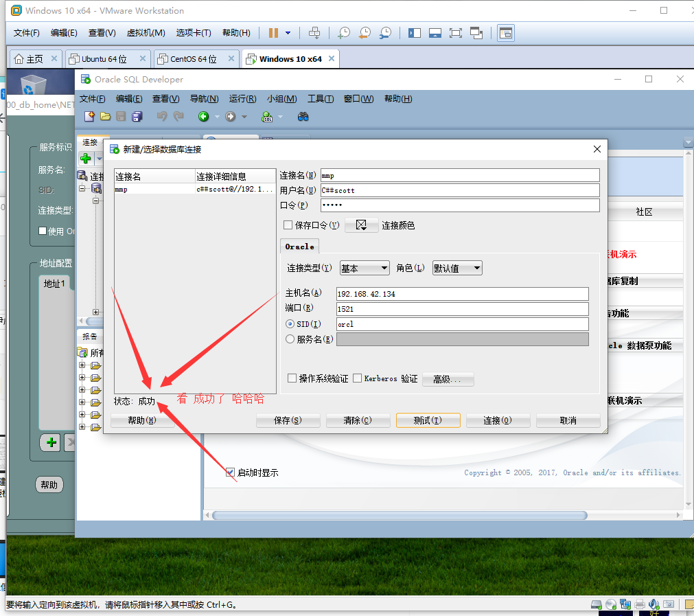Click the 取消 cancel button
Image resolution: width=694 pixels, height=616 pixels.
pyautogui.click(x=568, y=420)
